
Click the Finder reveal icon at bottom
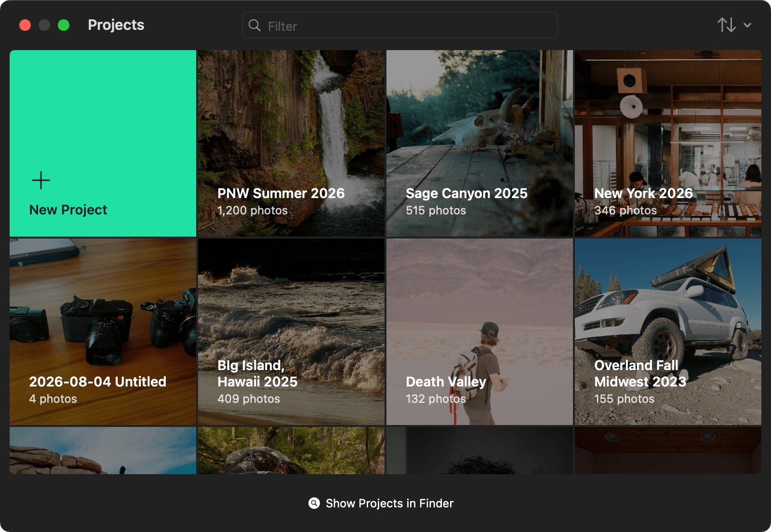point(314,503)
